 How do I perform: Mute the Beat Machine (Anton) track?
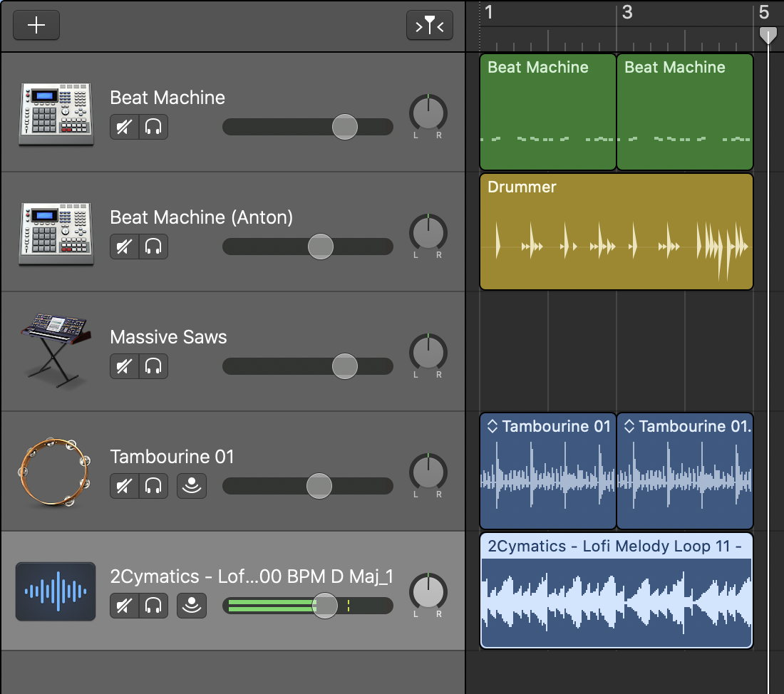124,247
